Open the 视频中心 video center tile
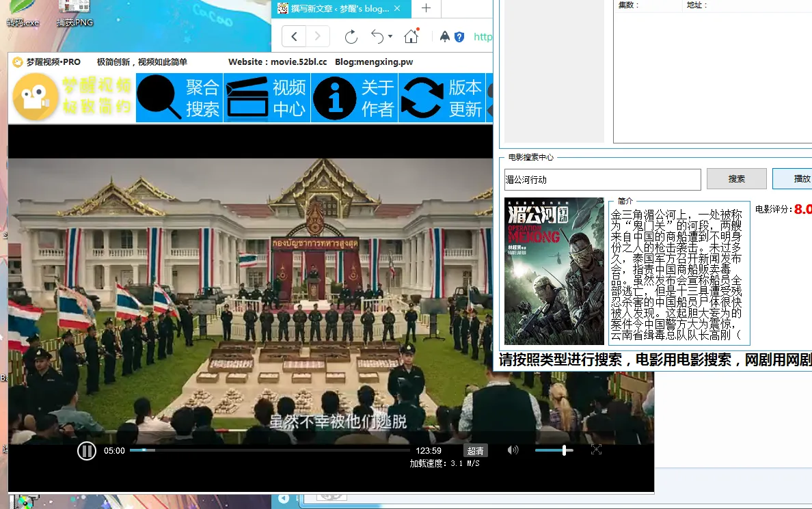The width and height of the screenshot is (812, 509). click(267, 98)
